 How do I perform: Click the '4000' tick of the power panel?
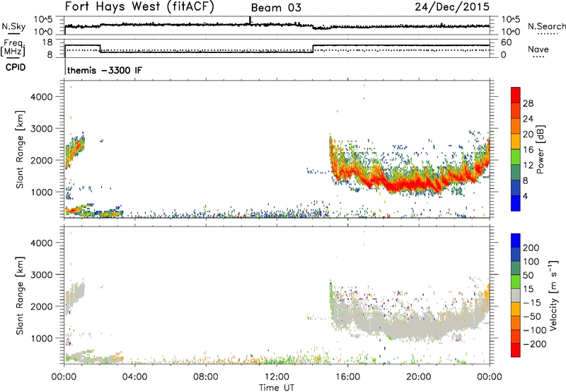tap(41, 97)
